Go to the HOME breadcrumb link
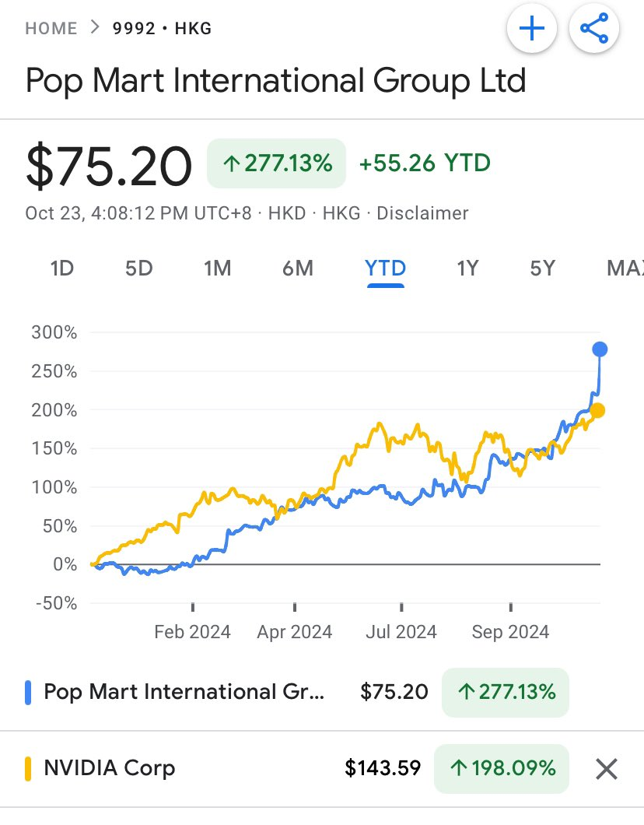 point(51,29)
